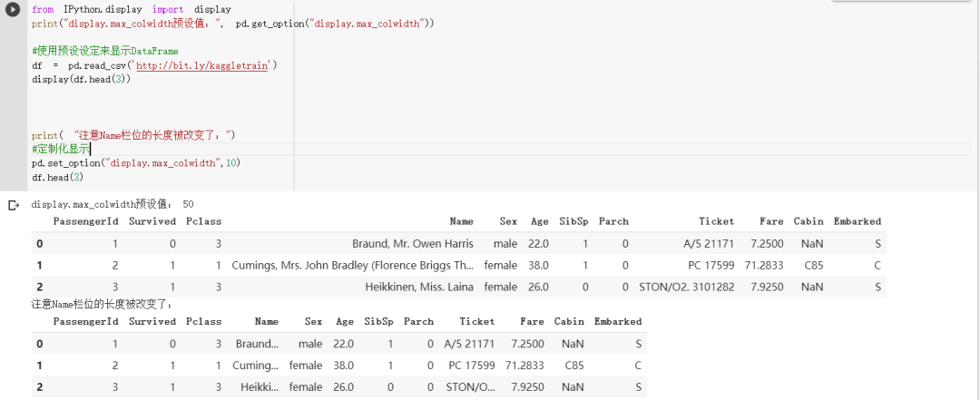Click the 'display.max_colwidth预设值: 50' output text
The width and height of the screenshot is (980, 400).
113,205
